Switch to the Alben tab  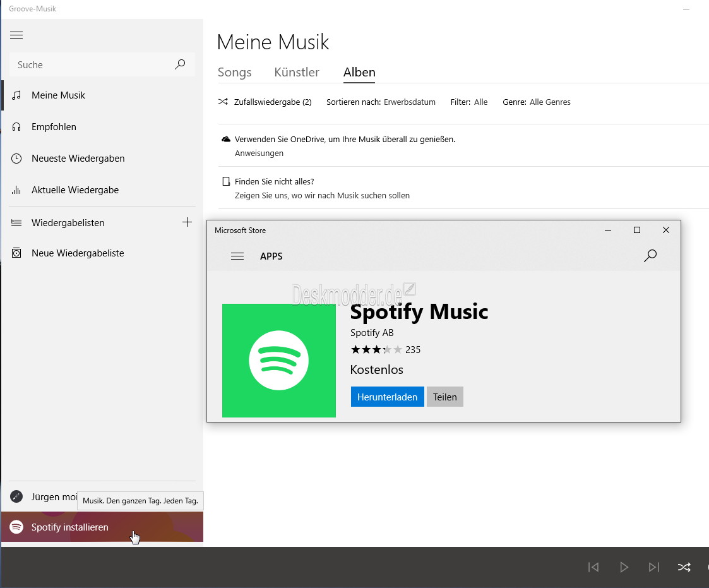(359, 73)
